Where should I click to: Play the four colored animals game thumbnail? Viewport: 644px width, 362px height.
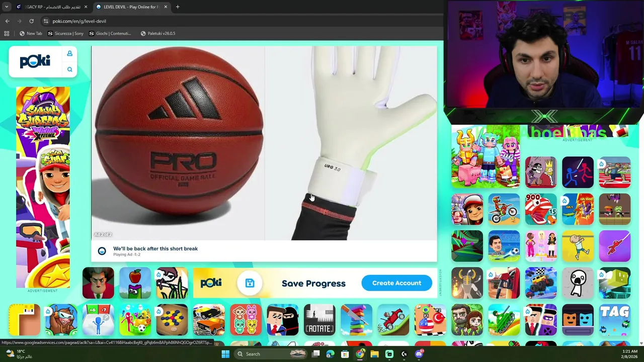(x=246, y=320)
